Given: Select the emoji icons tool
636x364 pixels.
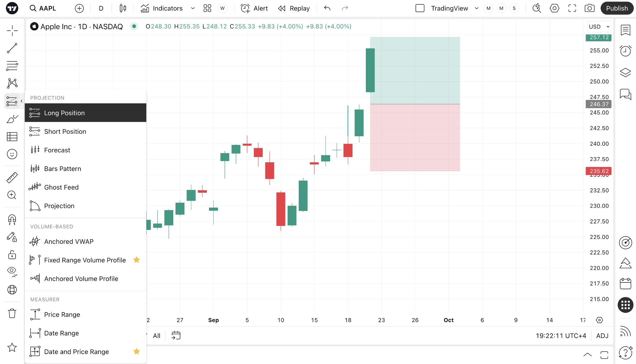Looking at the screenshot, I should coord(12,154).
